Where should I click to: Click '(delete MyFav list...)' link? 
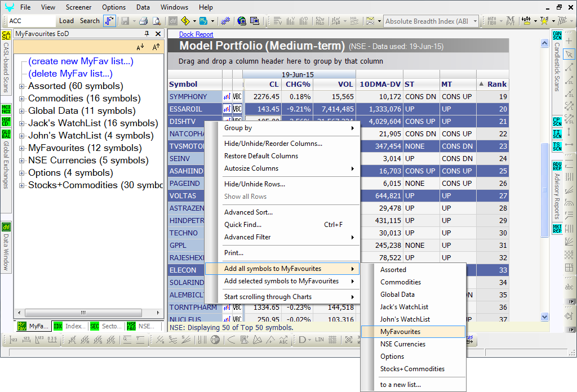point(70,74)
